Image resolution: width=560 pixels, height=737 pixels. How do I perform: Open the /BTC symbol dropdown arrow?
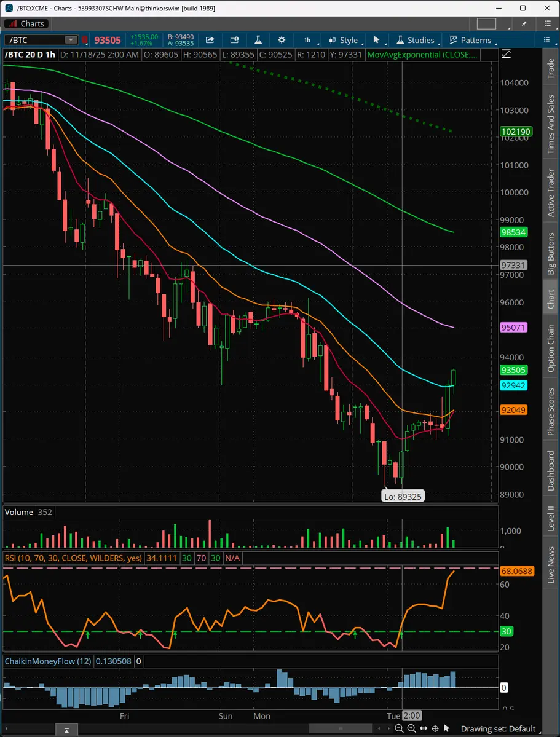point(71,40)
